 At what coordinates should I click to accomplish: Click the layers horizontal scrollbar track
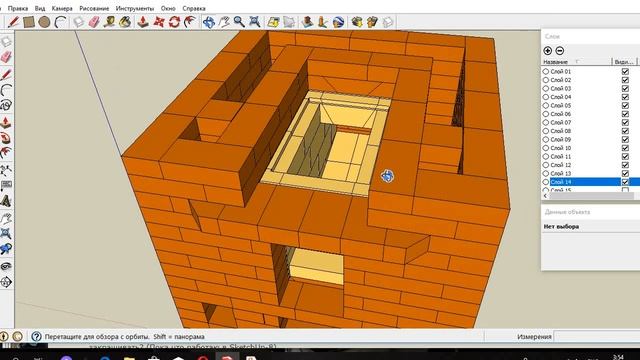tap(592, 196)
